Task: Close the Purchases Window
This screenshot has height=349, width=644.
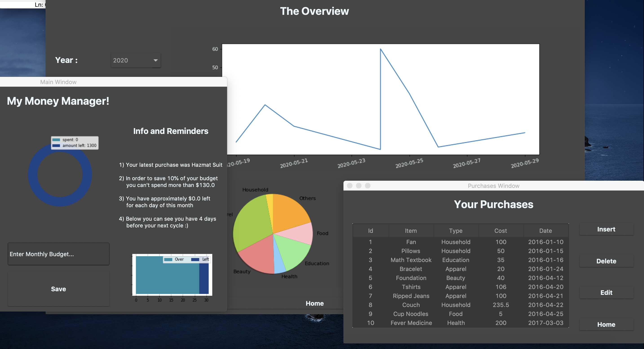Action: (350, 186)
